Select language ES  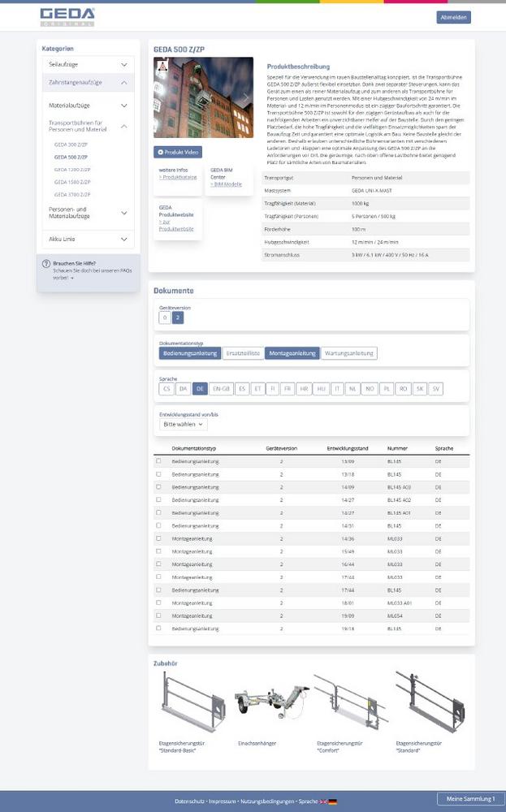point(242,389)
